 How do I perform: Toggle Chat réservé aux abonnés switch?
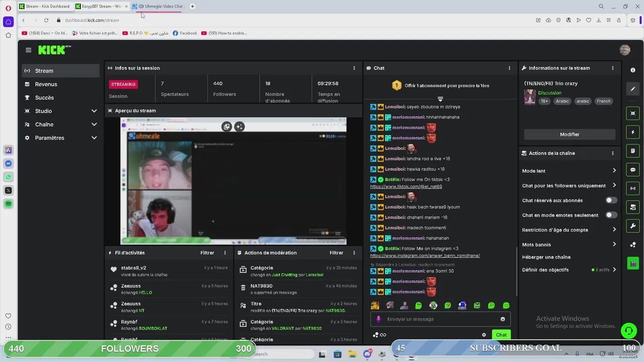pos(611,200)
